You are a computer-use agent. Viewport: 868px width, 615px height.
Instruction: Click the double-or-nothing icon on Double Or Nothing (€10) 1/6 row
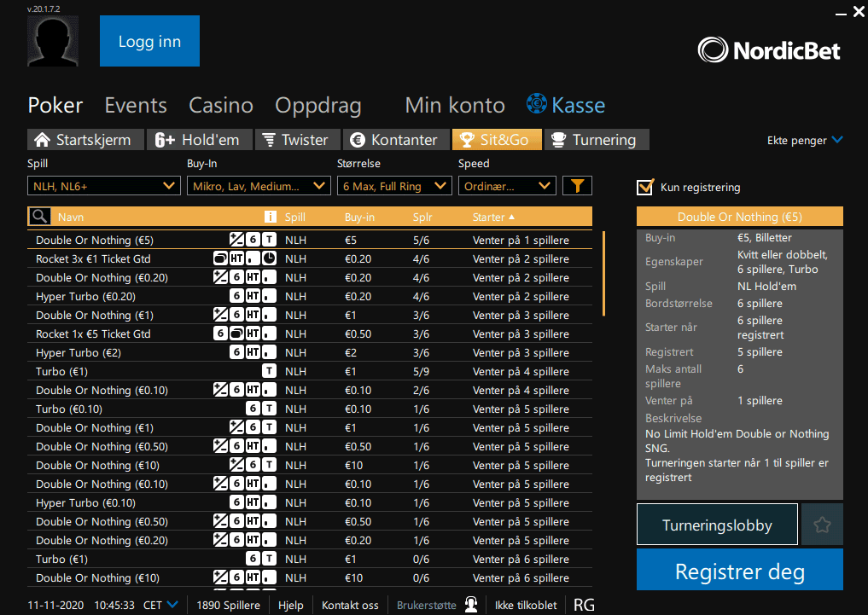point(236,465)
